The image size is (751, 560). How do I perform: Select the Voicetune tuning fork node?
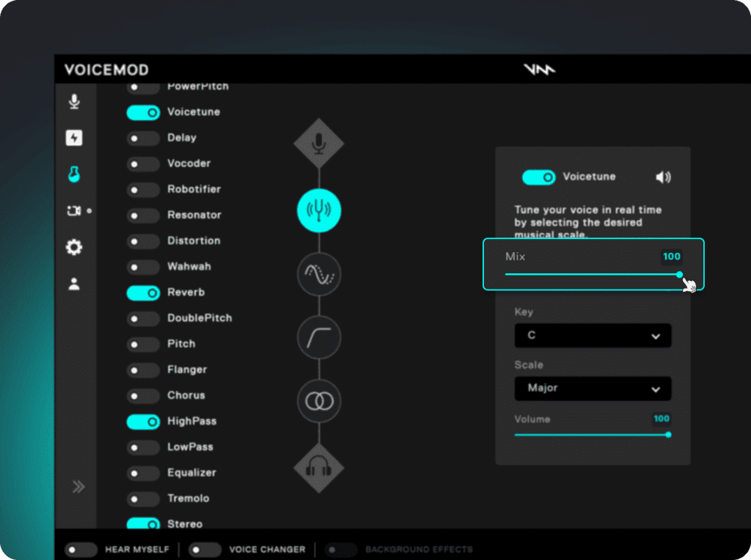319,210
